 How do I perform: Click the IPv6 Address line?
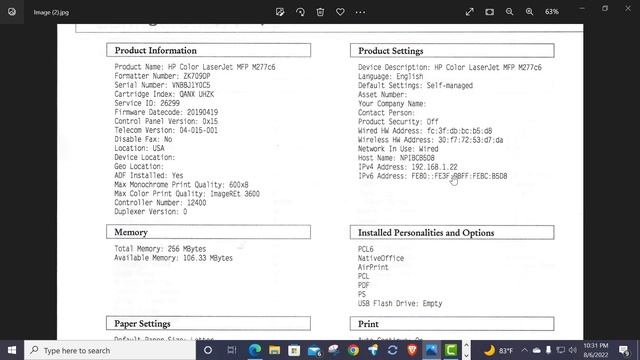click(x=433, y=176)
